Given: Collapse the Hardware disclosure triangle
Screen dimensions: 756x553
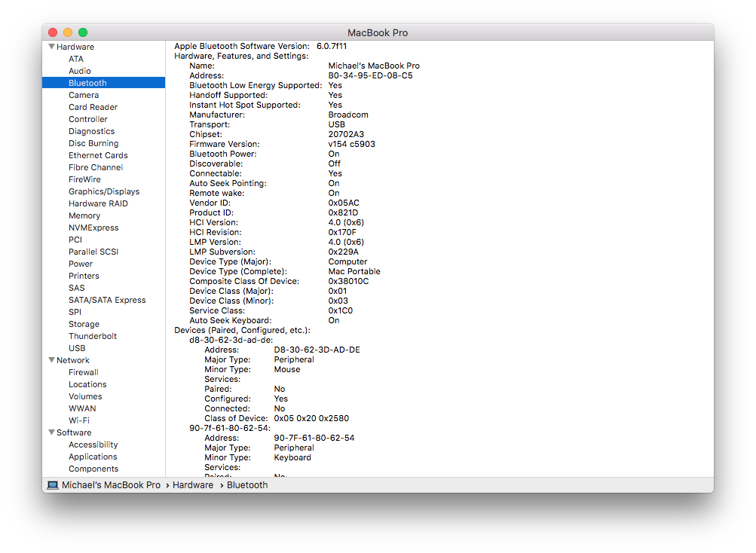Looking at the screenshot, I should point(51,47).
